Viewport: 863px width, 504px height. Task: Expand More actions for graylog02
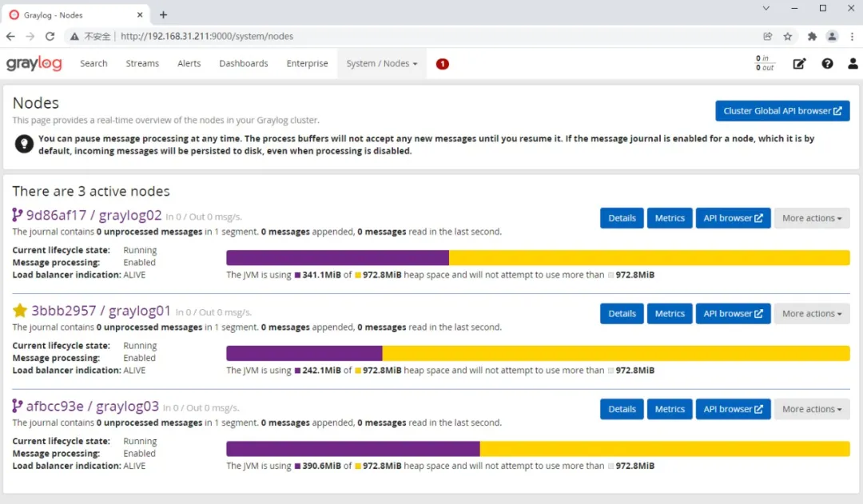[812, 218]
